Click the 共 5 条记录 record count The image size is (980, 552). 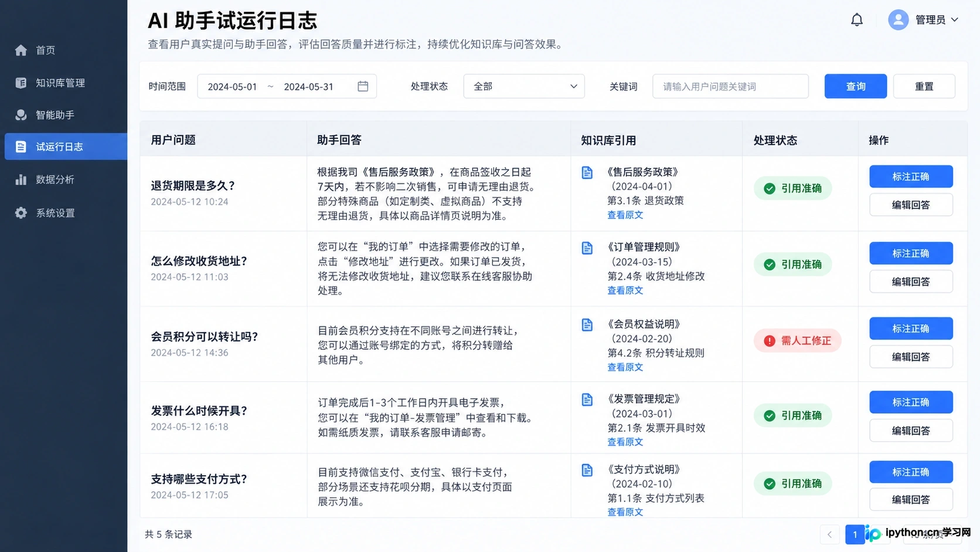pos(168,534)
